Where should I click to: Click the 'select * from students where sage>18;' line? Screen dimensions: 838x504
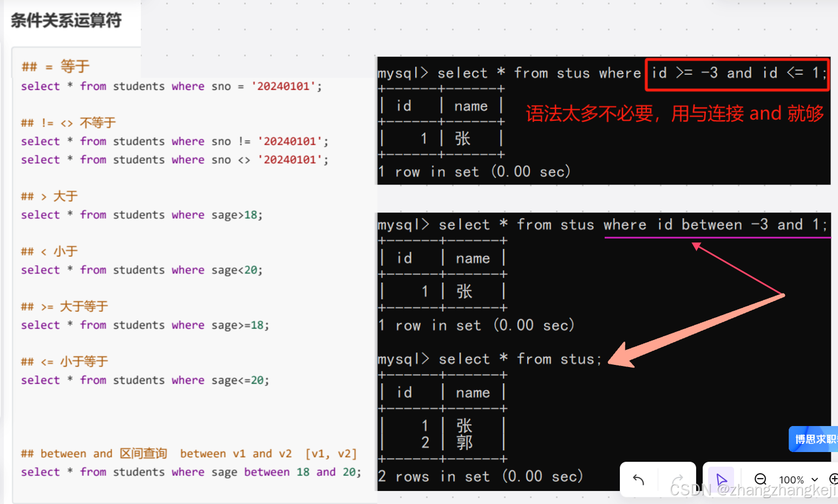pos(141,214)
